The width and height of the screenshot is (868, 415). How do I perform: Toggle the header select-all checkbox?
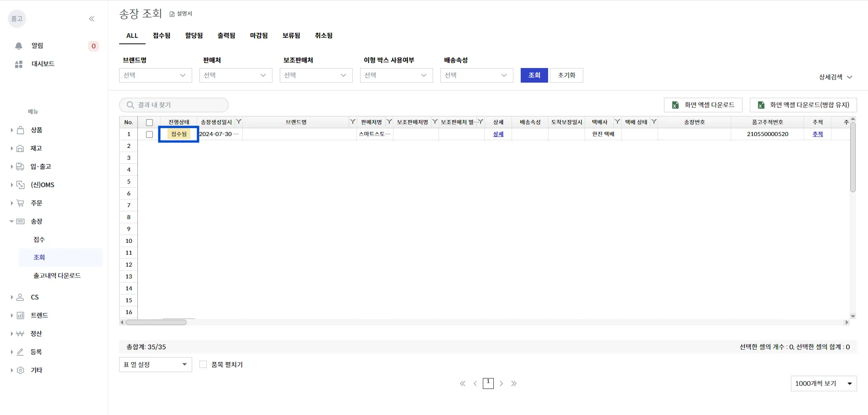click(149, 122)
